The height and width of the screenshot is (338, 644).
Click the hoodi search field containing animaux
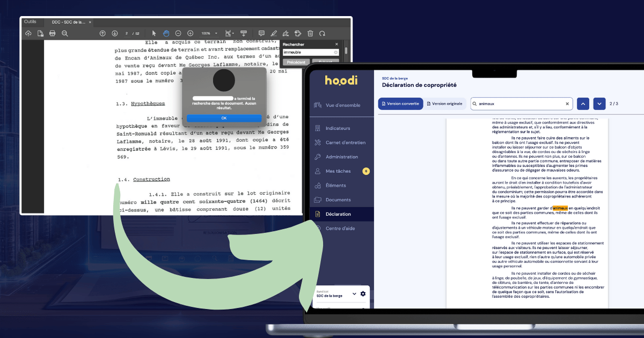[521, 104]
